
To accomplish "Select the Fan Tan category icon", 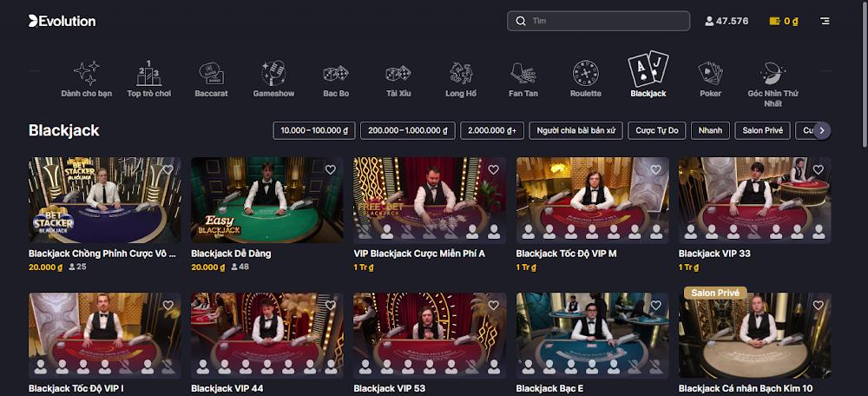I will (523, 73).
